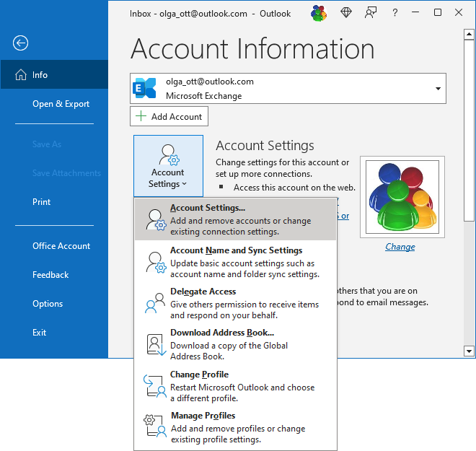Click the feedback person icon in title bar

pos(371,13)
